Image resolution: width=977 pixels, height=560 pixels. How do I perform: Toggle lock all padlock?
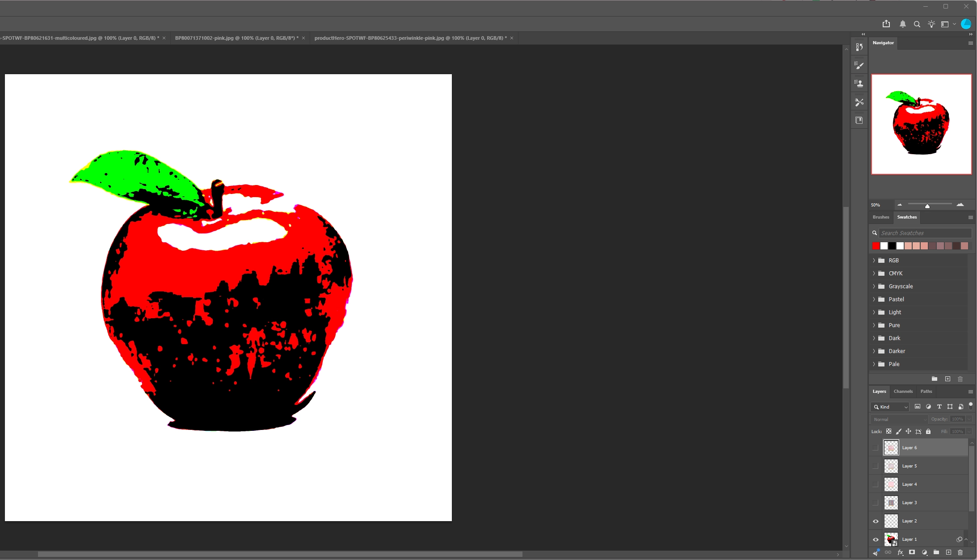pos(928,431)
